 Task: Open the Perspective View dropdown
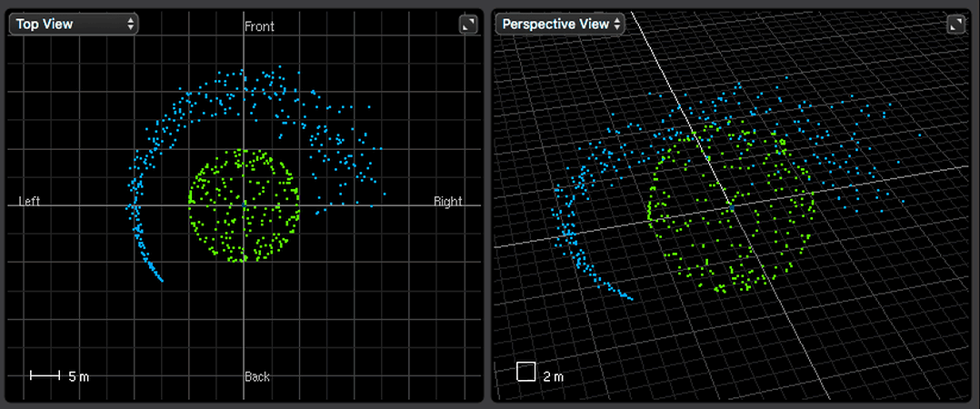560,25
